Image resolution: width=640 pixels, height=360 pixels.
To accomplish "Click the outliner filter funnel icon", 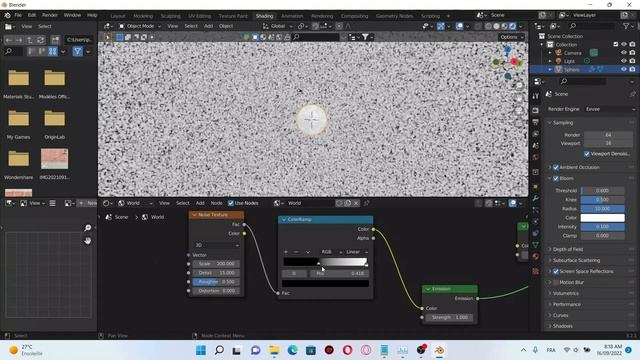I will pyautogui.click(x=626, y=26).
